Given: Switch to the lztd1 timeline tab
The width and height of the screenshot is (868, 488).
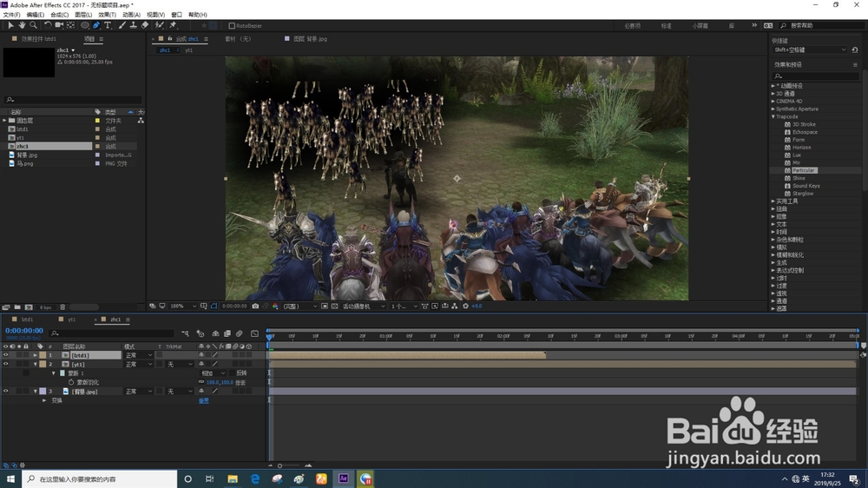Looking at the screenshot, I should (x=27, y=320).
